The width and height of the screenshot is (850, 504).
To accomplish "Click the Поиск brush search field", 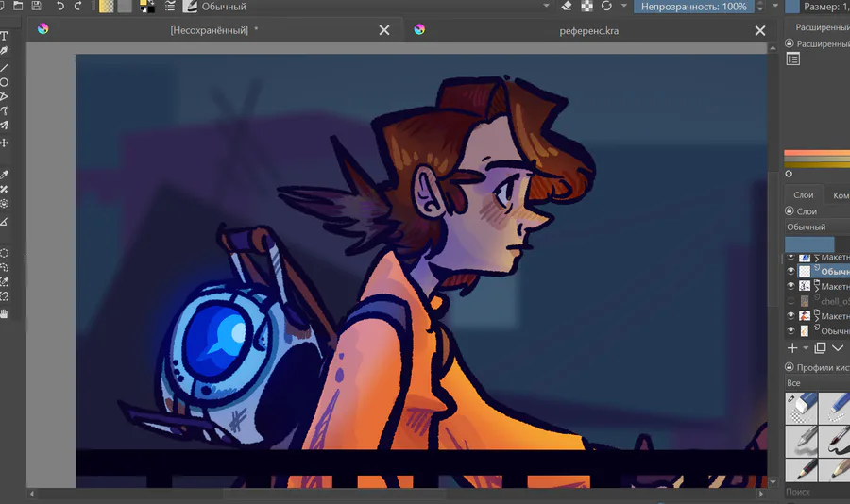I will 818,492.
